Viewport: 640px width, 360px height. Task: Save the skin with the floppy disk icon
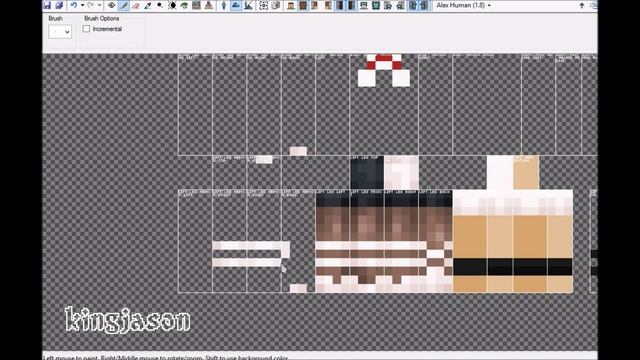click(47, 5)
